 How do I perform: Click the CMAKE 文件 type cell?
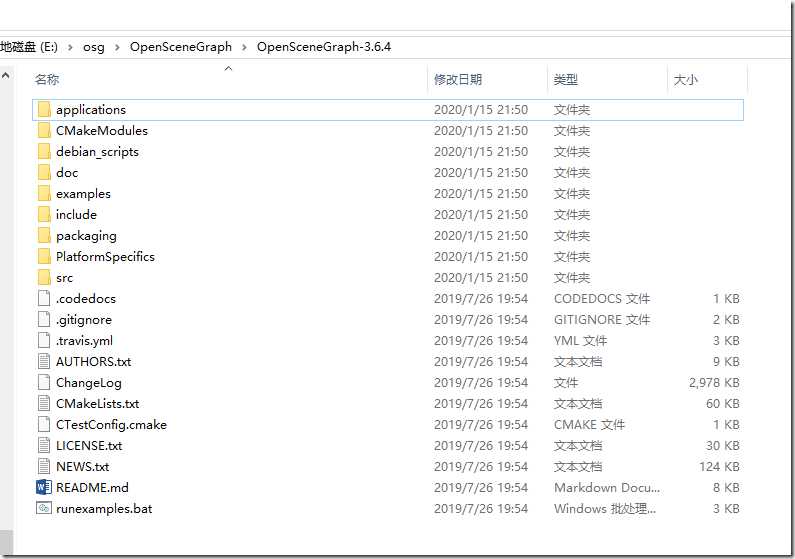pos(589,425)
